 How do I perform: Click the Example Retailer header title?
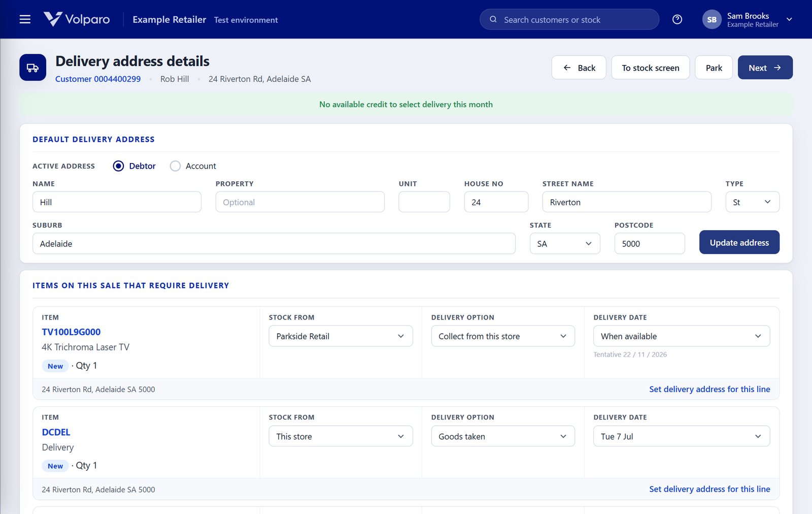tap(170, 19)
